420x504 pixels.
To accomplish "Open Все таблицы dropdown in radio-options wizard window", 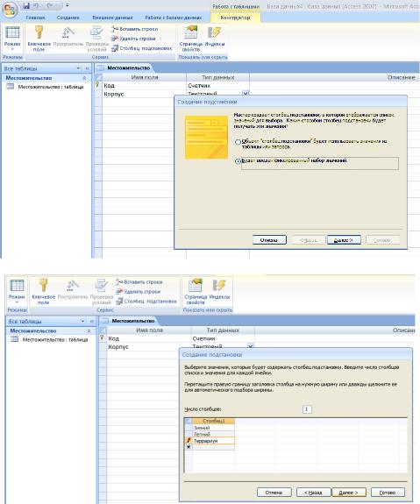I will (78, 68).
